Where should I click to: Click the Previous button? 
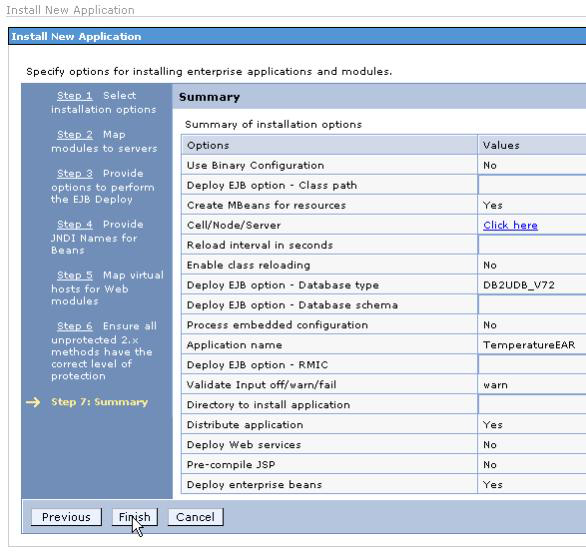66,517
